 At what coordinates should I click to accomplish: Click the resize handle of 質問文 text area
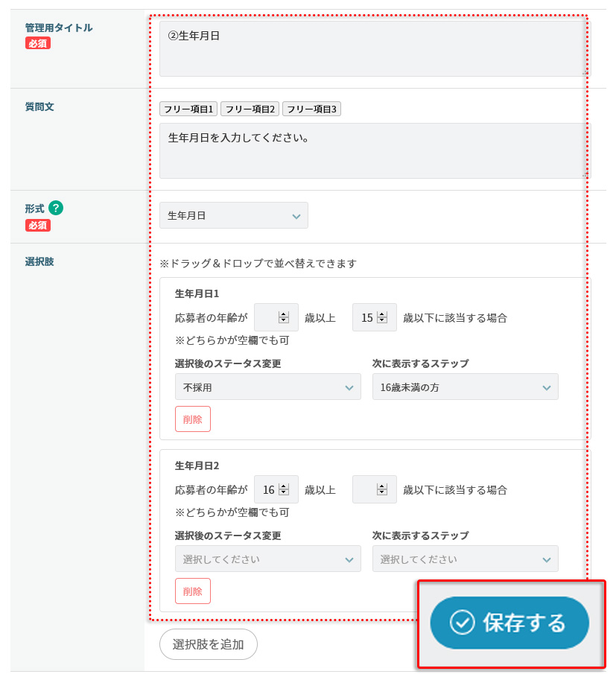pyautogui.click(x=585, y=175)
